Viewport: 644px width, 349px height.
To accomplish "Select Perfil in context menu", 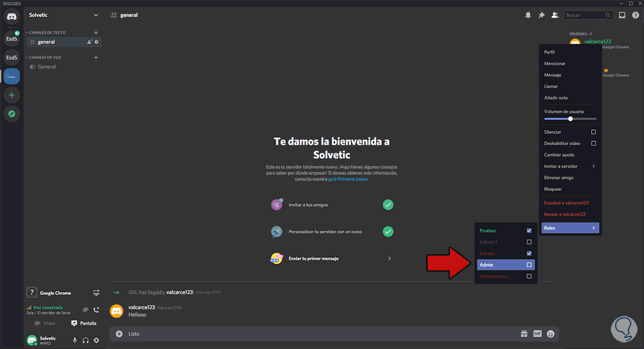I will (570, 52).
